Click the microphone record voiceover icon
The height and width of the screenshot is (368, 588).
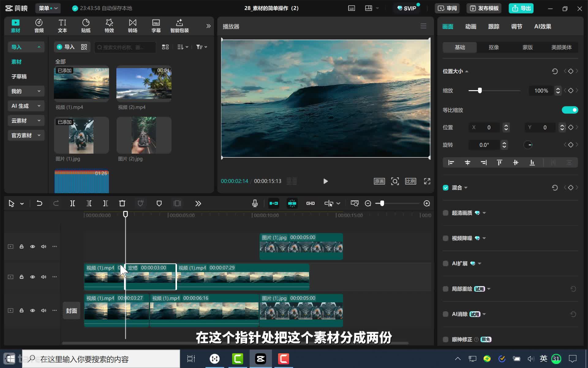(x=255, y=203)
